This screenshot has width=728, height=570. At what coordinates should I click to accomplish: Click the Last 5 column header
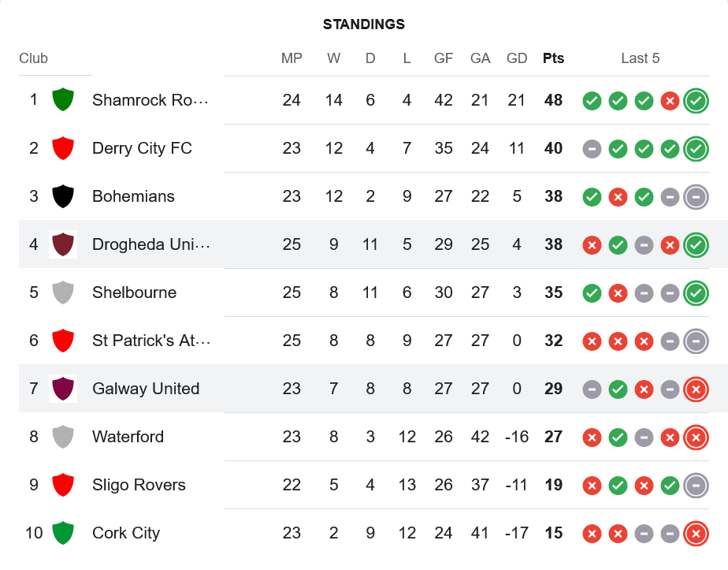click(640, 58)
